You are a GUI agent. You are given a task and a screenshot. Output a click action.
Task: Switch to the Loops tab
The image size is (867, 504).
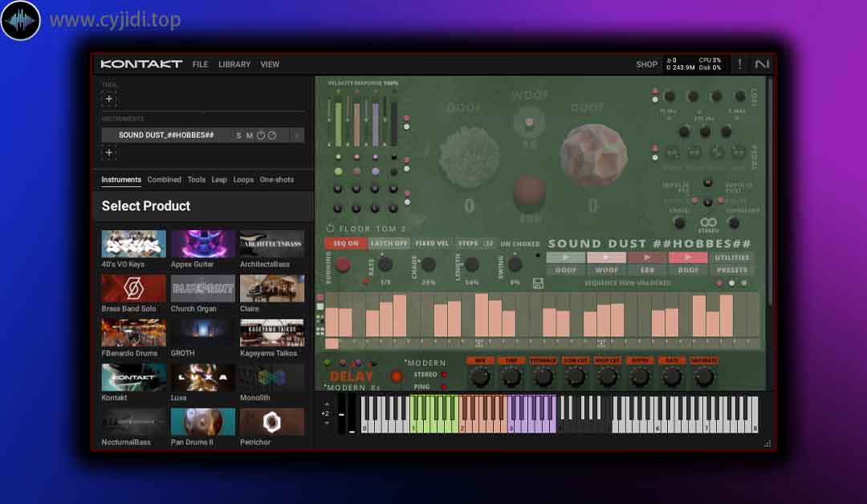tap(243, 180)
